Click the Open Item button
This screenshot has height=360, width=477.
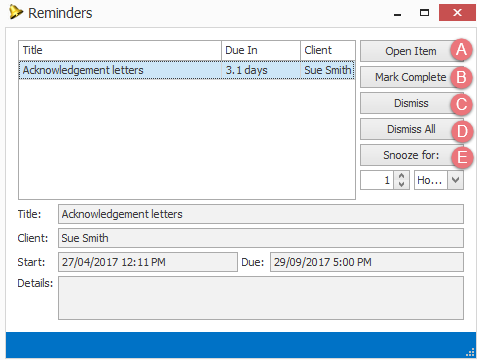411,51
